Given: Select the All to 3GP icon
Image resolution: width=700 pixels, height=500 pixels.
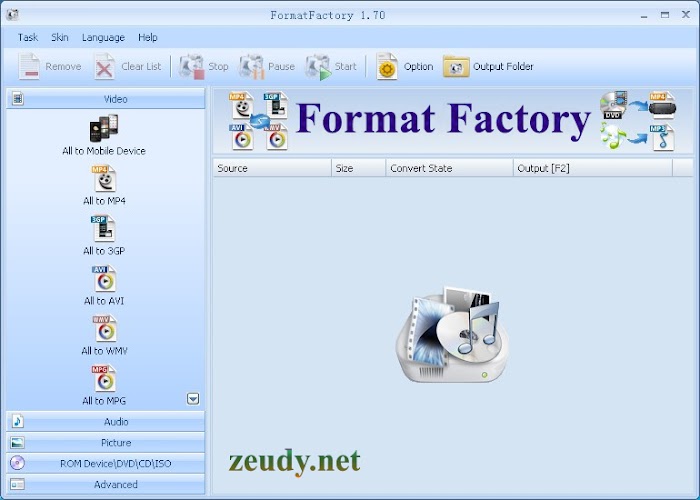Looking at the screenshot, I should tap(103, 229).
